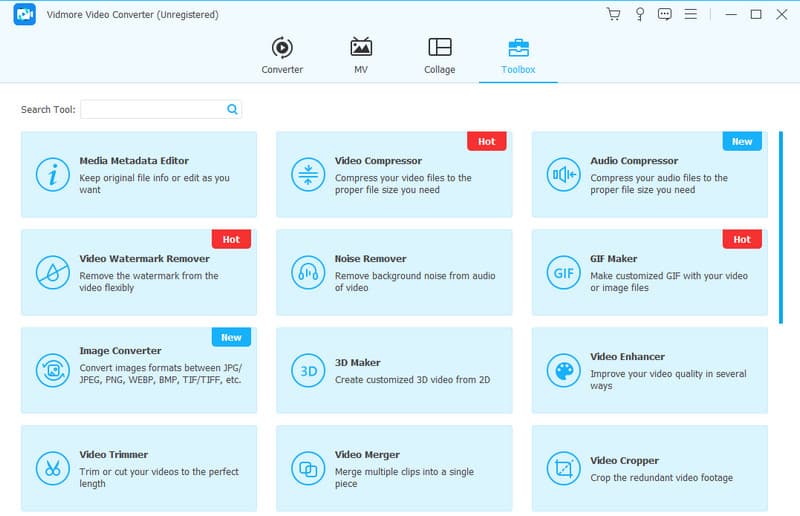The height and width of the screenshot is (516, 800).
Task: Open GIF Maker using its icon
Action: (562, 272)
